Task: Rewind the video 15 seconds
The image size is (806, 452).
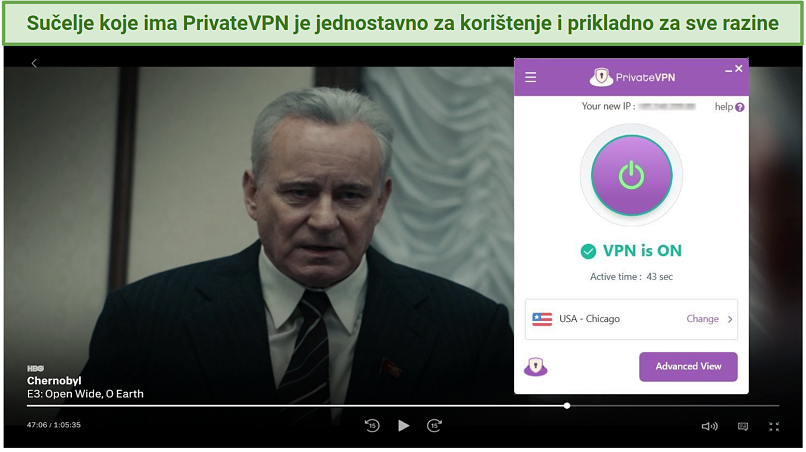Action: 372,425
